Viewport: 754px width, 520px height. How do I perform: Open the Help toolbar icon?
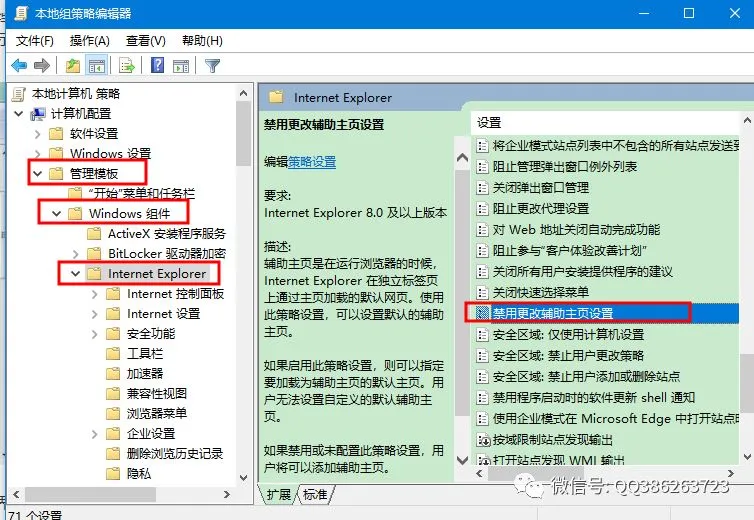pos(157,65)
